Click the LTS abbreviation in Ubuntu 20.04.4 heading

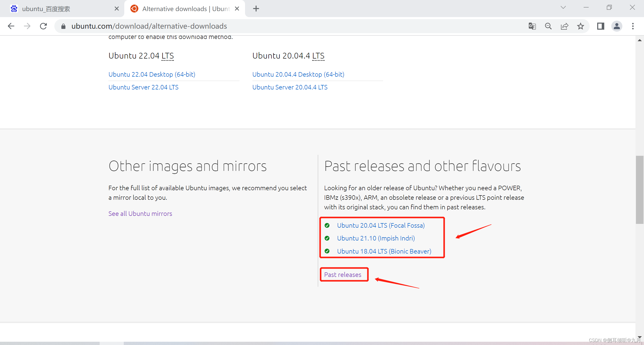[x=318, y=56]
